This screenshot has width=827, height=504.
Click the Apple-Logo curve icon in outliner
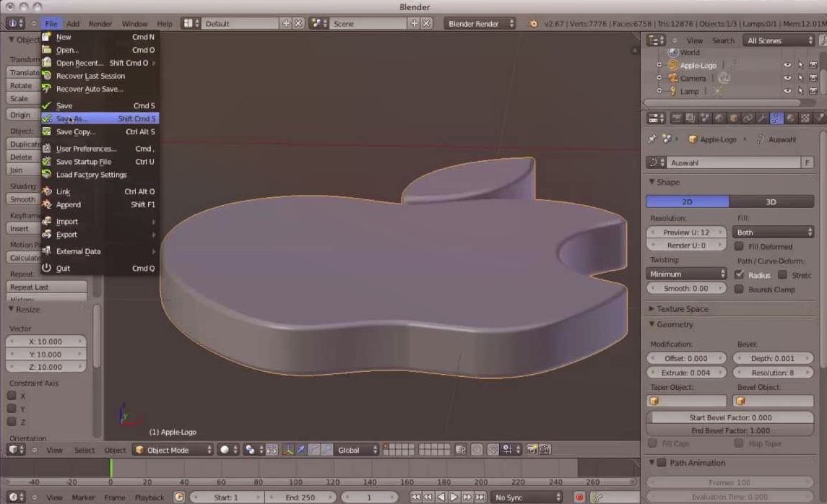point(672,66)
